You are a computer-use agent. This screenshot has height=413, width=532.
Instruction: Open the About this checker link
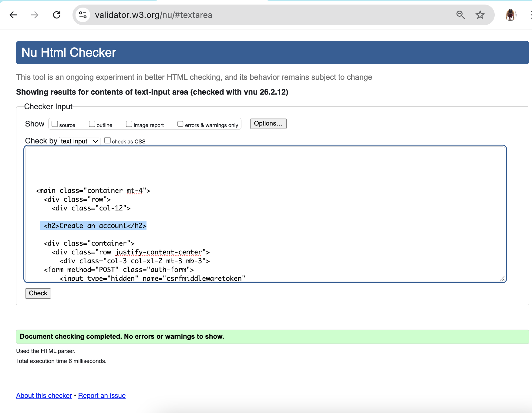click(x=44, y=395)
